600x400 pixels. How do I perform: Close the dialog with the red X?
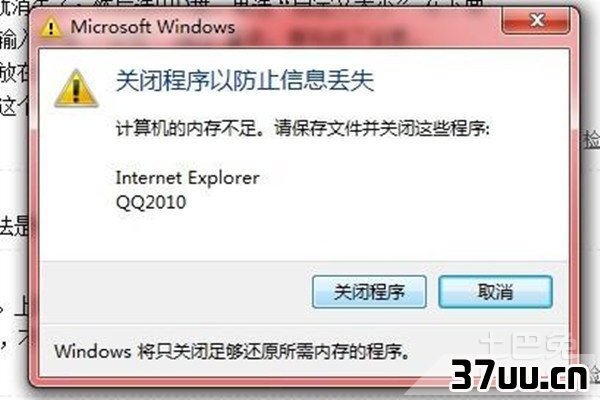point(536,20)
